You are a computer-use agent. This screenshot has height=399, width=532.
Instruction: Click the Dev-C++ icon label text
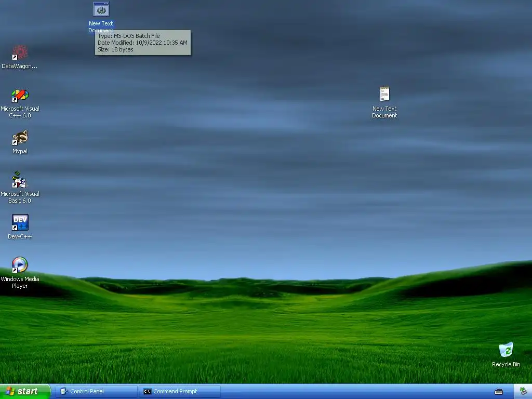click(x=20, y=236)
